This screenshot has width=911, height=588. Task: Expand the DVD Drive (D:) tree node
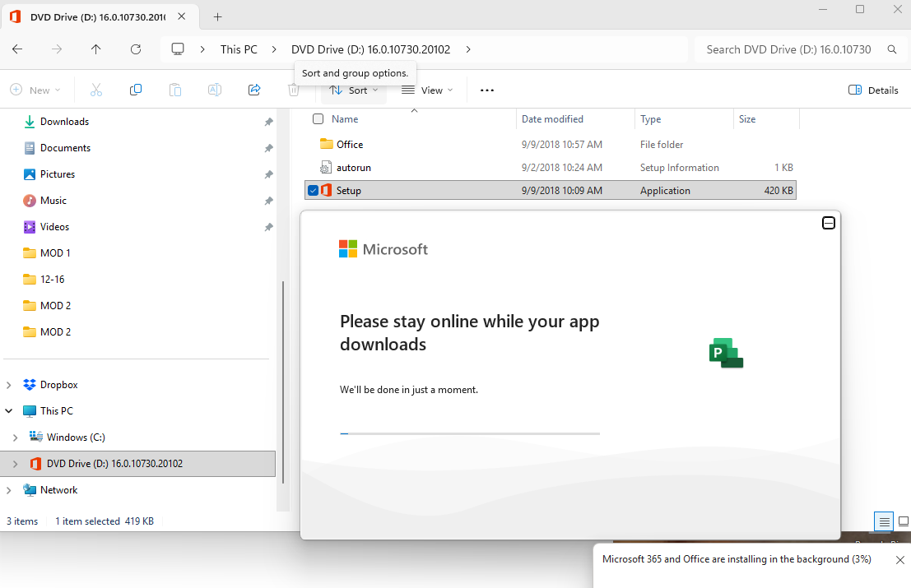click(x=15, y=464)
